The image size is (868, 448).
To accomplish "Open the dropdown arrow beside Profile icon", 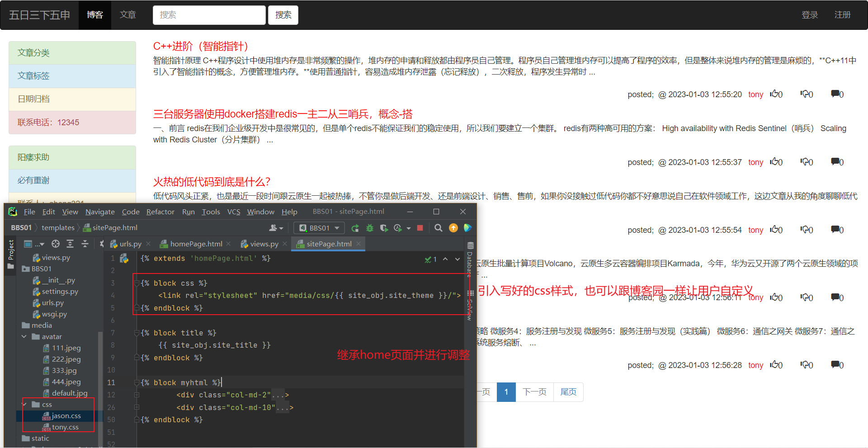I will click(x=409, y=228).
